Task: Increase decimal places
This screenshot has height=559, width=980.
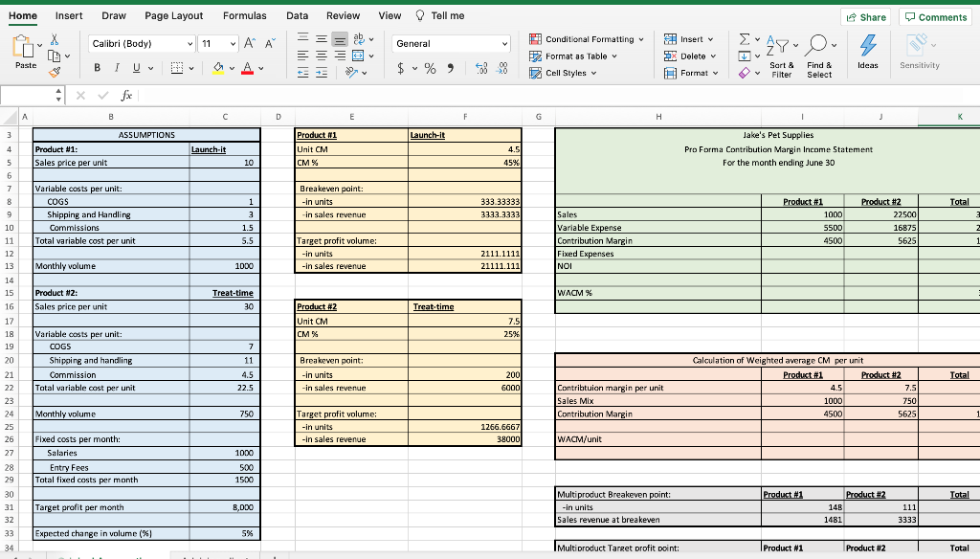Action: click(481, 68)
